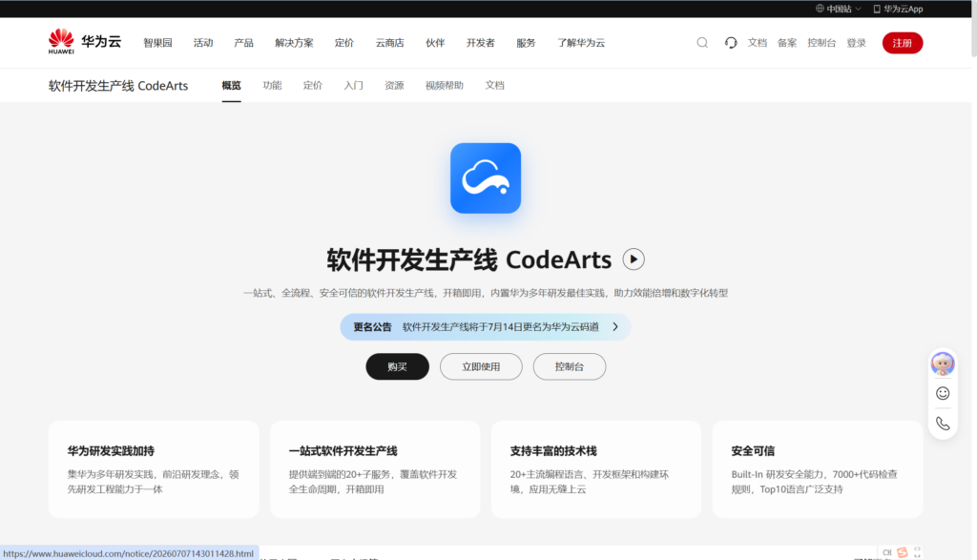Image resolution: width=977 pixels, height=560 pixels.
Task: Click the headset customer service icon
Action: [x=731, y=42]
